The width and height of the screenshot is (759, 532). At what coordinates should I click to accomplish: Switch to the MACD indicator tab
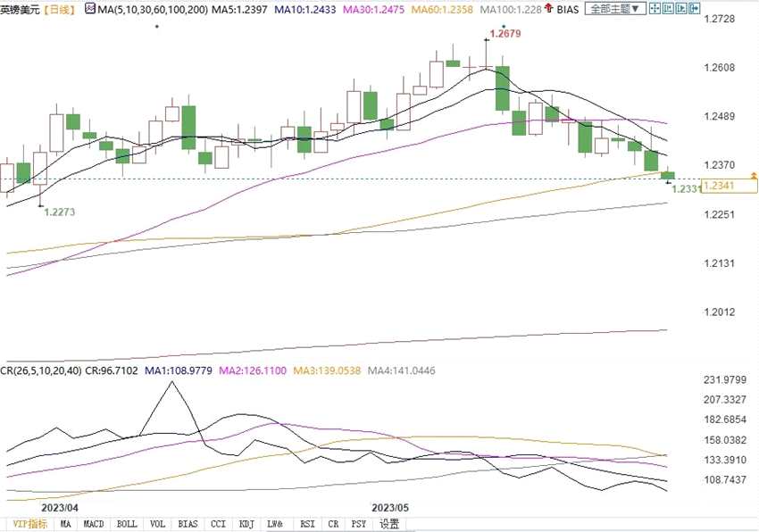pos(94,524)
